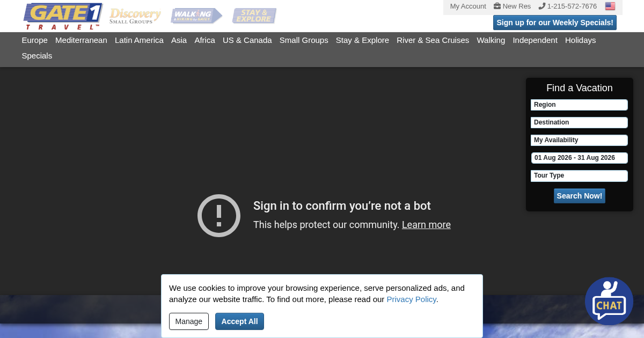This screenshot has width=644, height=338.
Task: Click Learn more in the video message
Action: coord(426,225)
